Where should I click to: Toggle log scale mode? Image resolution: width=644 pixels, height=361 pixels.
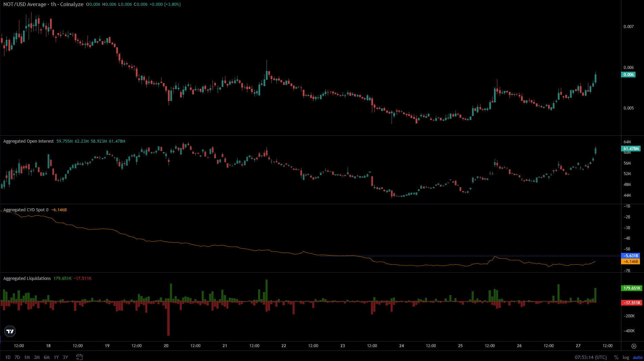(626, 357)
